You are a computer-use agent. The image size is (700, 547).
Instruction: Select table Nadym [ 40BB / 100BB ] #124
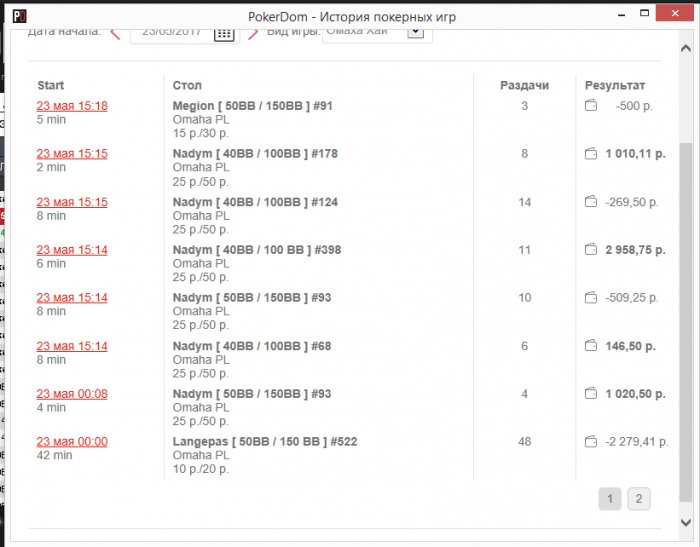(255, 202)
